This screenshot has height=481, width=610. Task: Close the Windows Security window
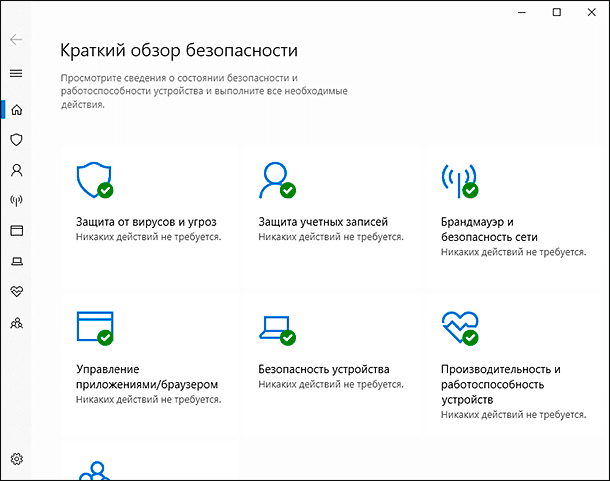coord(591,12)
